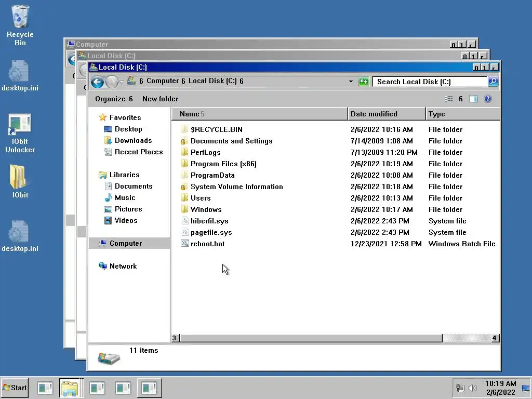Click the Forward navigation arrow
This screenshot has height=399, width=532.
[112, 82]
